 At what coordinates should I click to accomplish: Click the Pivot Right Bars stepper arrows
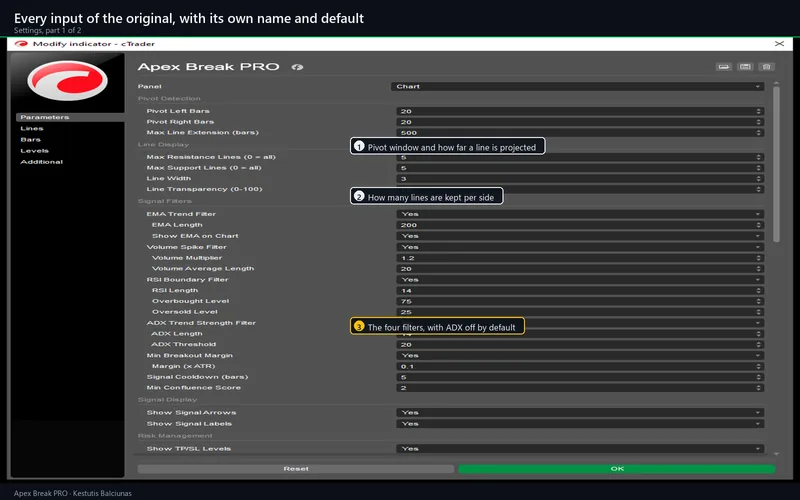click(x=759, y=122)
